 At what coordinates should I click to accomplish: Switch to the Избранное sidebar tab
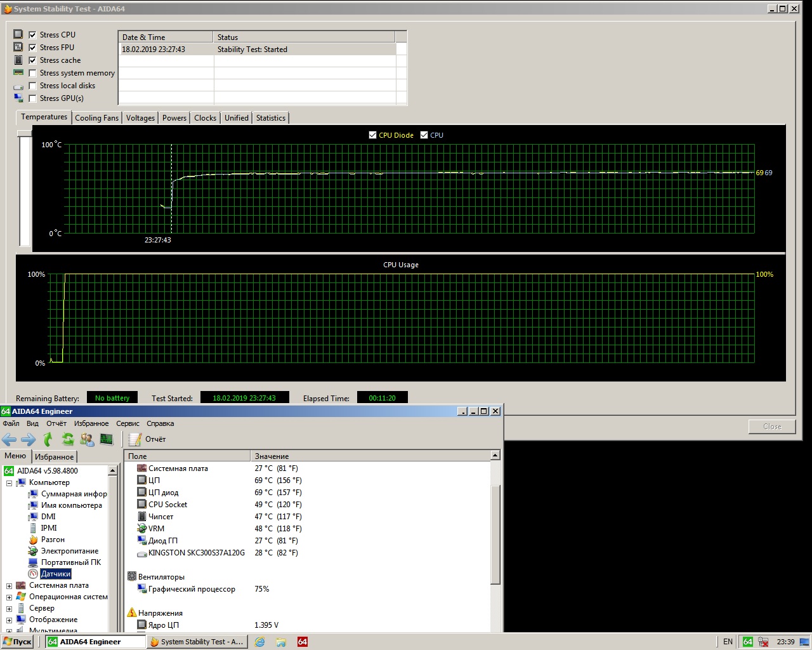pos(54,456)
